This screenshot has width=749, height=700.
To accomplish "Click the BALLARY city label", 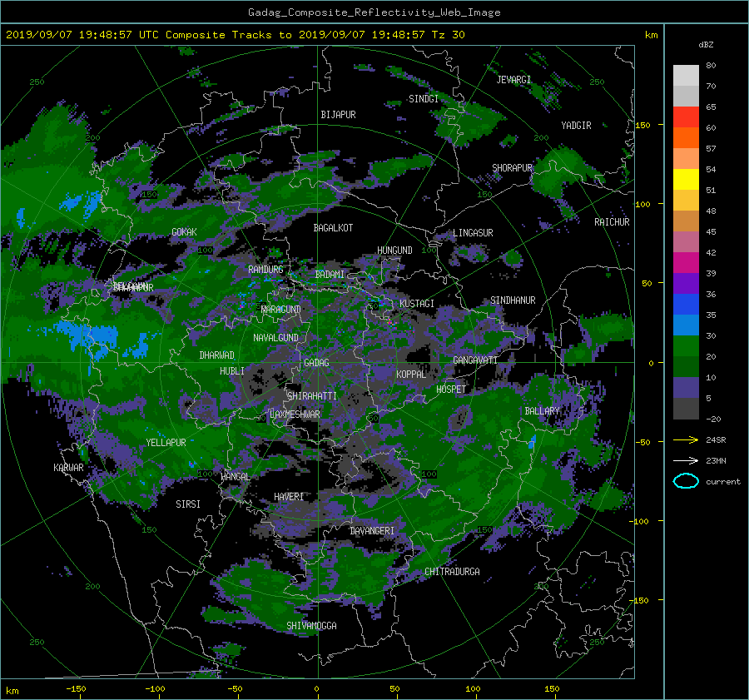I will (x=542, y=411).
